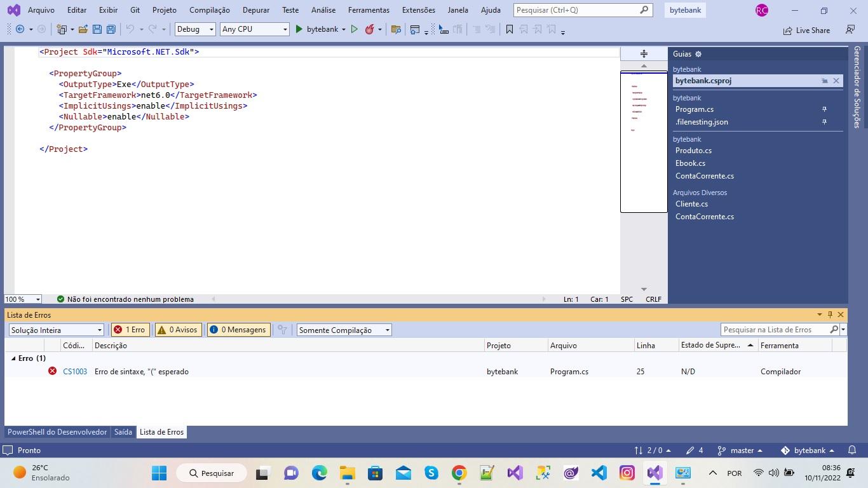
Task: Toggle the 1 Erro filter
Action: click(130, 330)
